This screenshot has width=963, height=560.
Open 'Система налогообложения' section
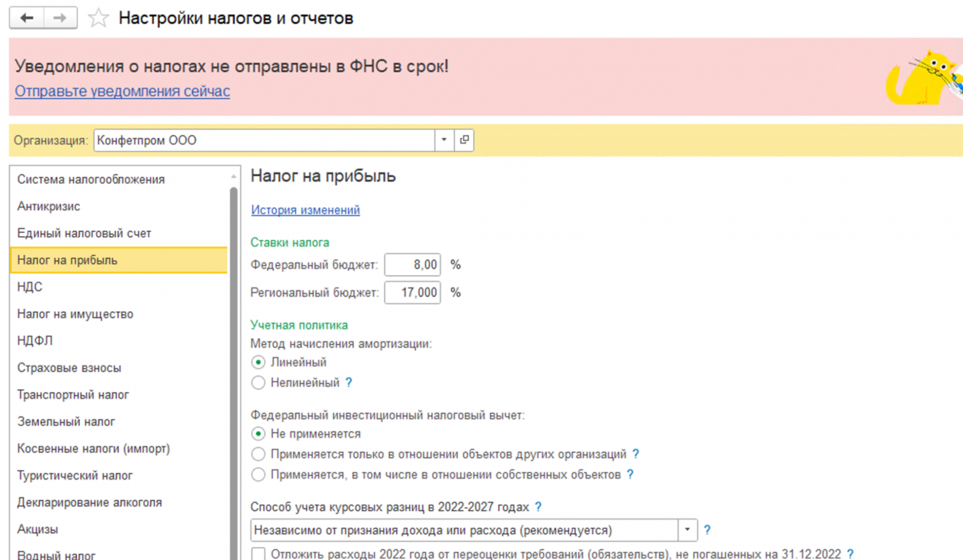point(119,179)
